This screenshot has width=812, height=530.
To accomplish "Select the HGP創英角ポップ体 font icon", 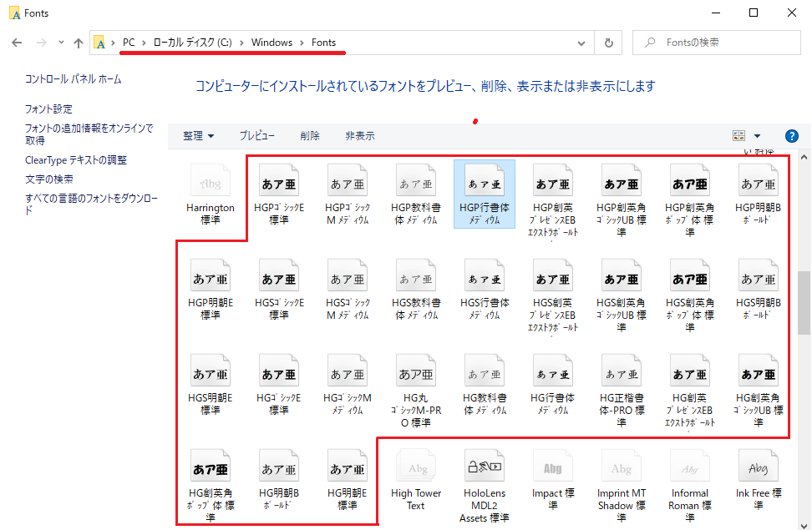I will coord(690,180).
